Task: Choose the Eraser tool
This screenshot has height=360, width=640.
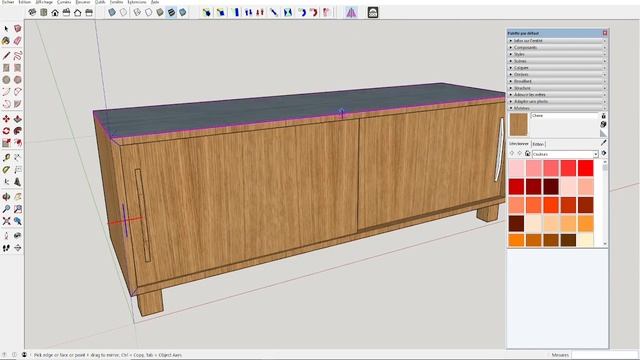Action: [18, 41]
